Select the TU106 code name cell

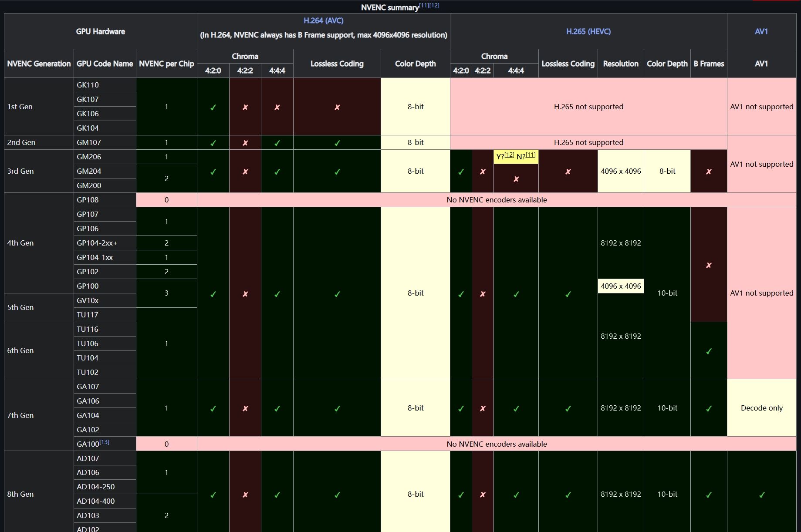[105, 343]
